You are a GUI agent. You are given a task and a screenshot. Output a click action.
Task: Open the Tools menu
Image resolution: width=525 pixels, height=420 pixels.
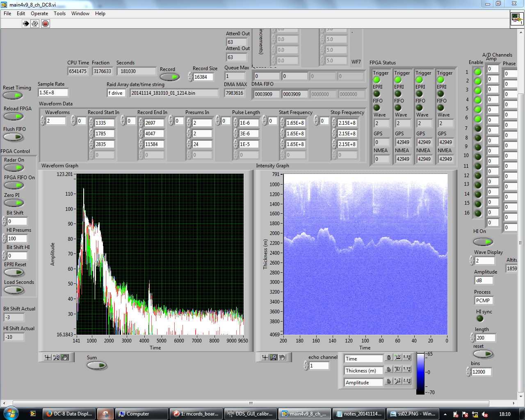pyautogui.click(x=59, y=14)
